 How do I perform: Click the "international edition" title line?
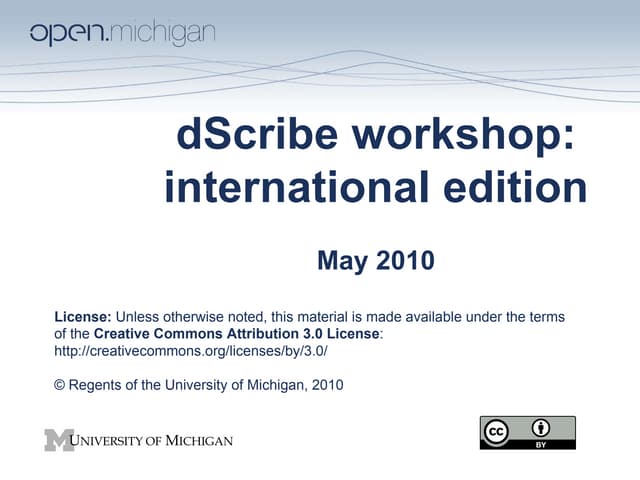[375, 189]
